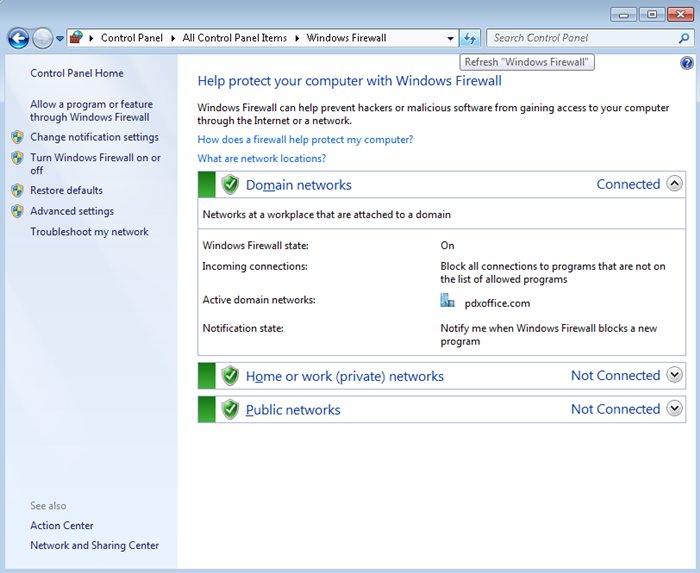Maximize the Windows Firewall window
This screenshot has width=700, height=573.
(652, 15)
